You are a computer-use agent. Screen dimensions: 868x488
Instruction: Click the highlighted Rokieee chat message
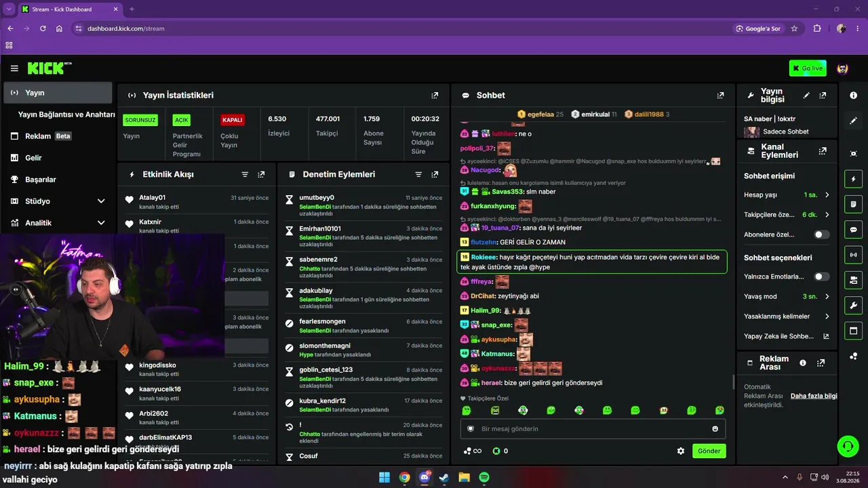[592, 262]
